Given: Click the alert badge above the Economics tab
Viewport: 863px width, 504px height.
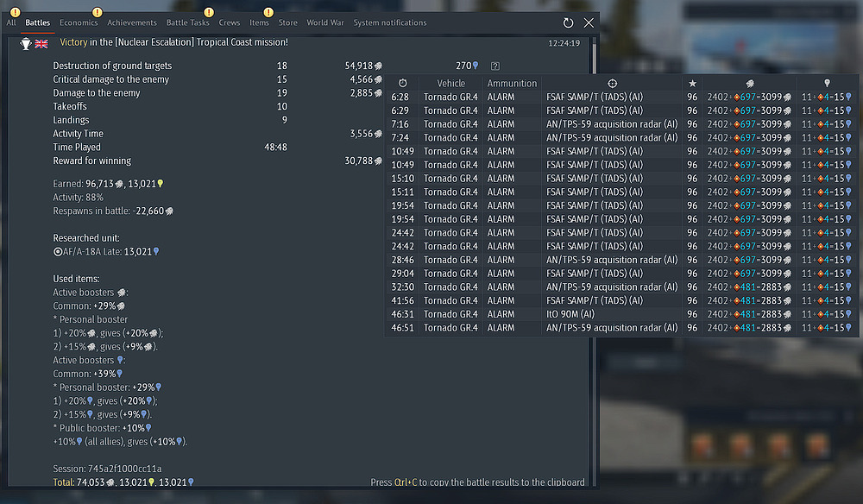Looking at the screenshot, I should [x=97, y=11].
